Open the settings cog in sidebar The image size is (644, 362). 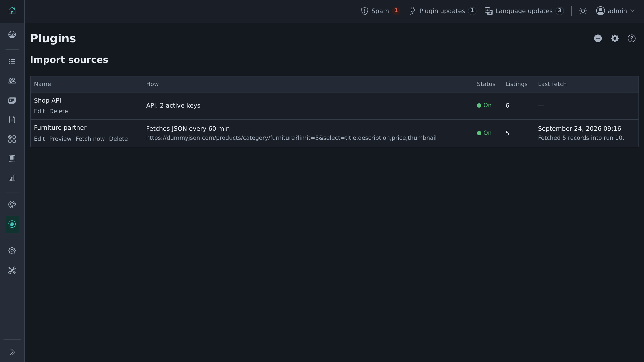coord(12,251)
